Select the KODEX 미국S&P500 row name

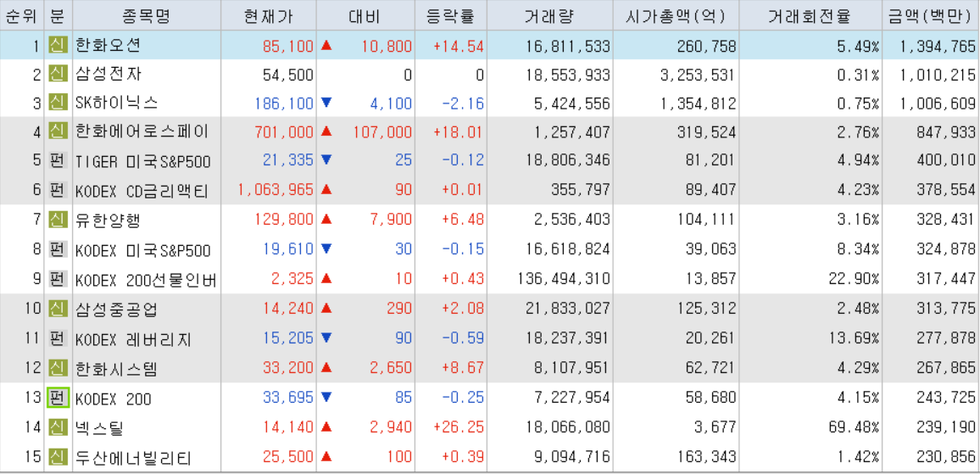point(143,250)
